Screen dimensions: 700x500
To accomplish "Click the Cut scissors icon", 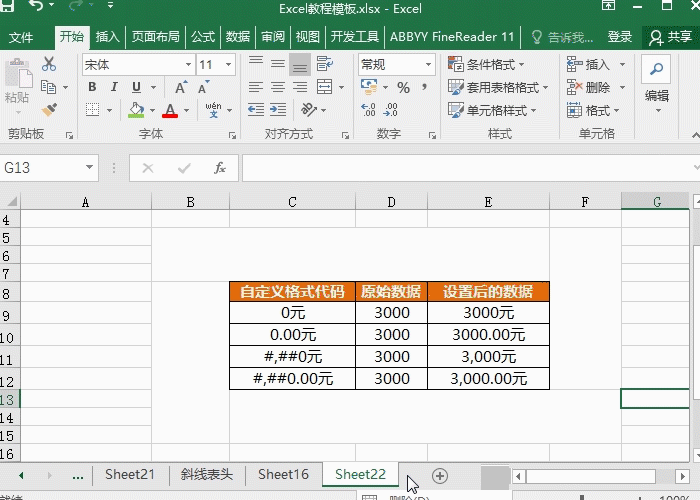I will pos(49,64).
